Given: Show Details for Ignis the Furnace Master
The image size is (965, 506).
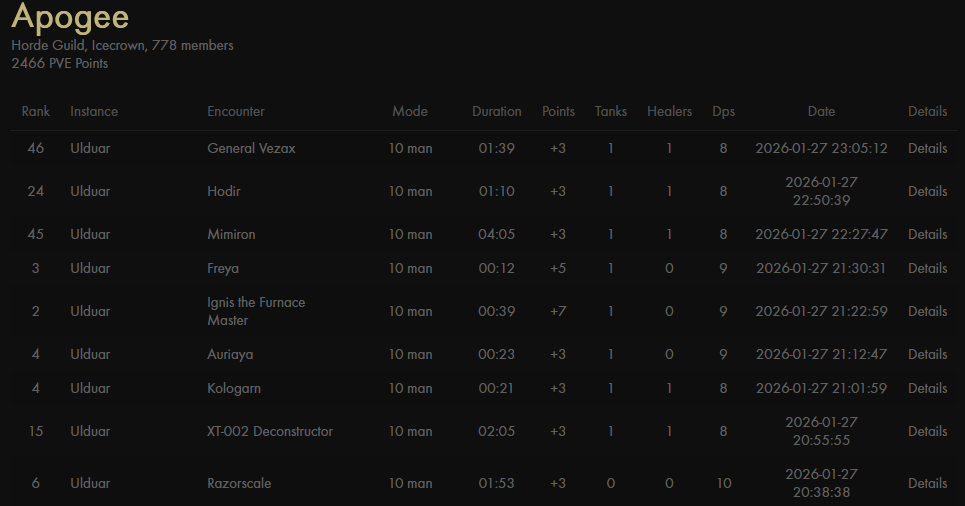Looking at the screenshot, I should click(x=927, y=311).
